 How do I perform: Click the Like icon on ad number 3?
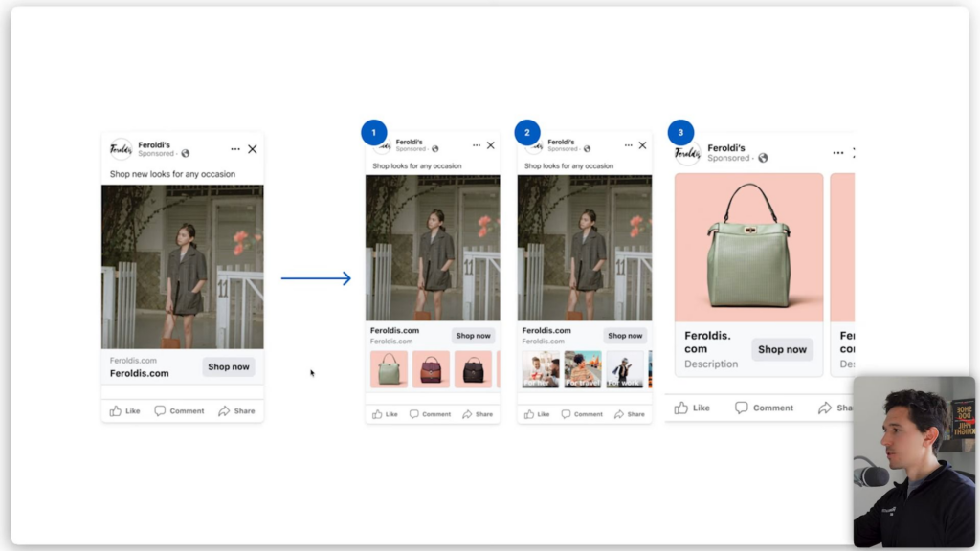(681, 408)
